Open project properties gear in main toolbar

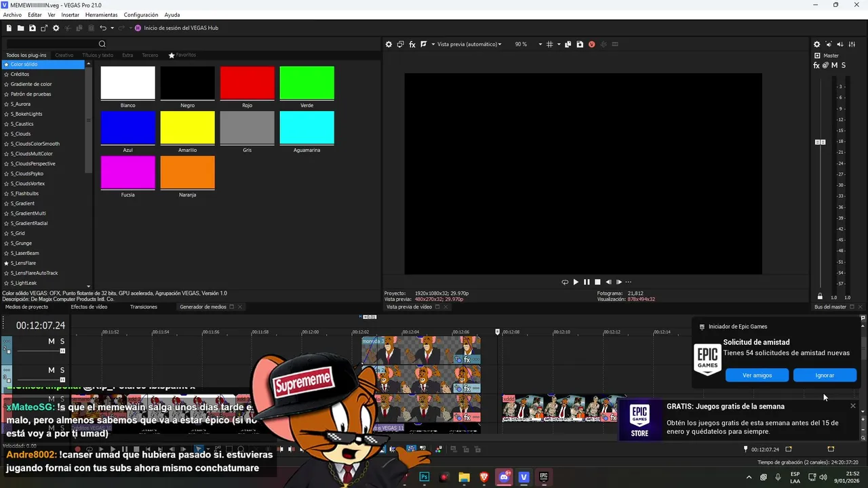pos(56,28)
